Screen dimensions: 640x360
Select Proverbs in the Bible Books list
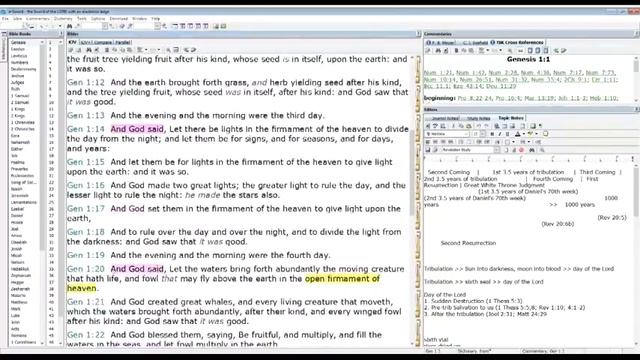(20, 169)
